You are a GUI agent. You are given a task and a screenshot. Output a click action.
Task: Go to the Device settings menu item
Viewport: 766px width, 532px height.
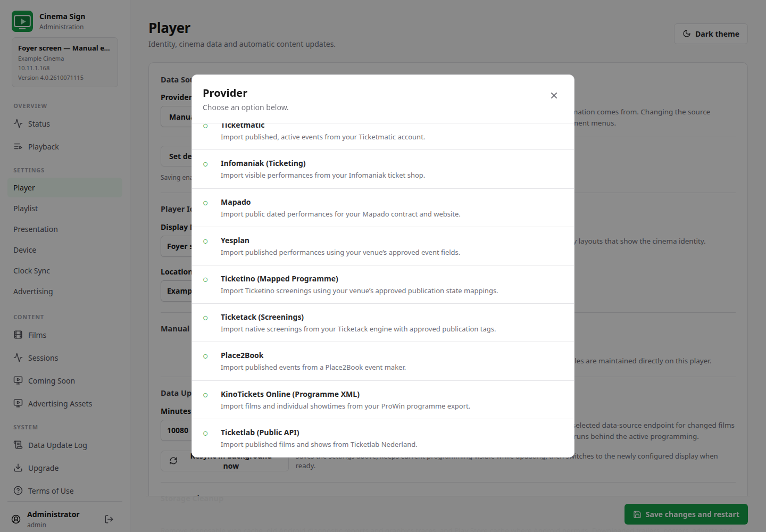pos(65,250)
